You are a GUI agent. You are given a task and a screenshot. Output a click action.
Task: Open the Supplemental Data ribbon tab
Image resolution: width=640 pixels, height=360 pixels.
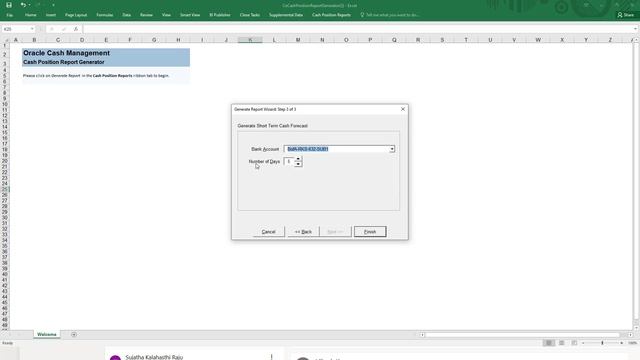click(x=286, y=15)
